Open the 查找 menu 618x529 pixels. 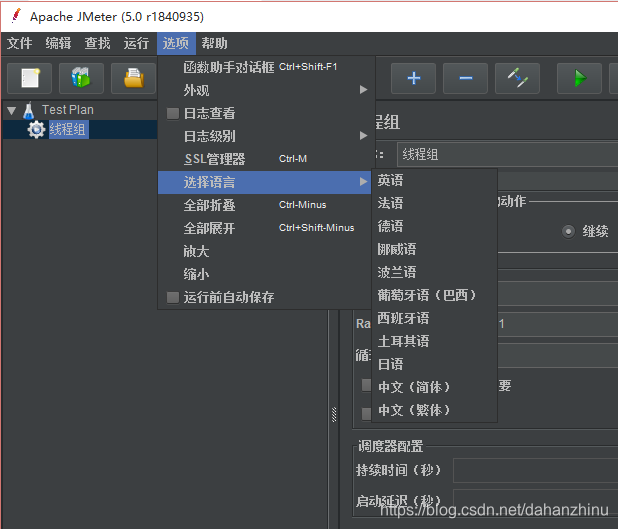(97, 43)
